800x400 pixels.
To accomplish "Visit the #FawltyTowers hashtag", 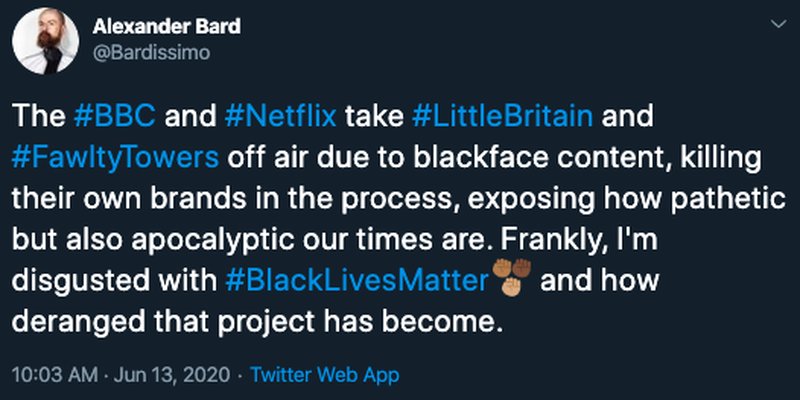I will pos(115,158).
